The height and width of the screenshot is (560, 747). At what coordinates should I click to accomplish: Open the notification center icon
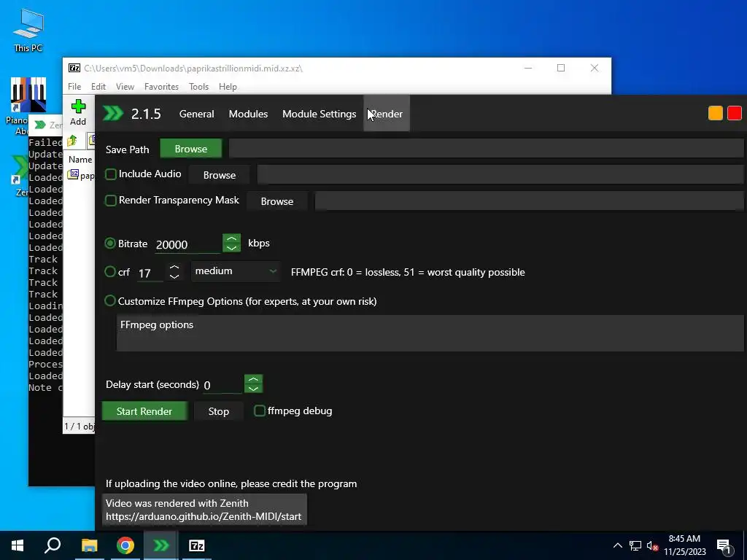(x=724, y=545)
